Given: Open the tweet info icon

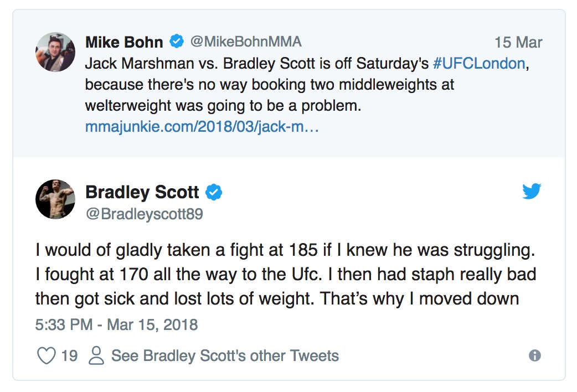Looking at the screenshot, I should [535, 355].
